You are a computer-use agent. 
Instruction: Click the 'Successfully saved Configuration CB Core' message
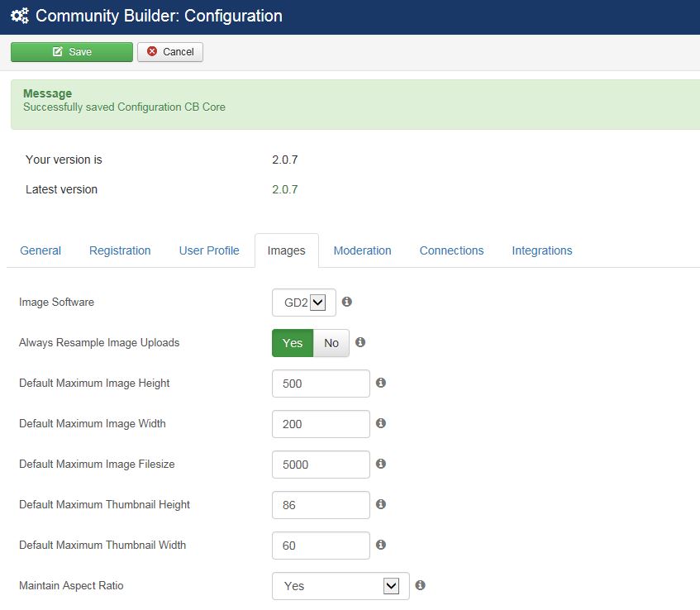124,107
